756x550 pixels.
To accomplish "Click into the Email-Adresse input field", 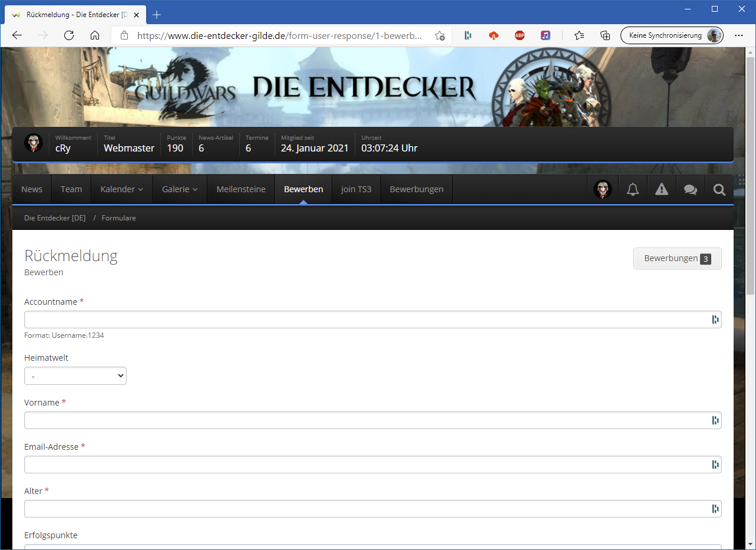I will click(373, 465).
